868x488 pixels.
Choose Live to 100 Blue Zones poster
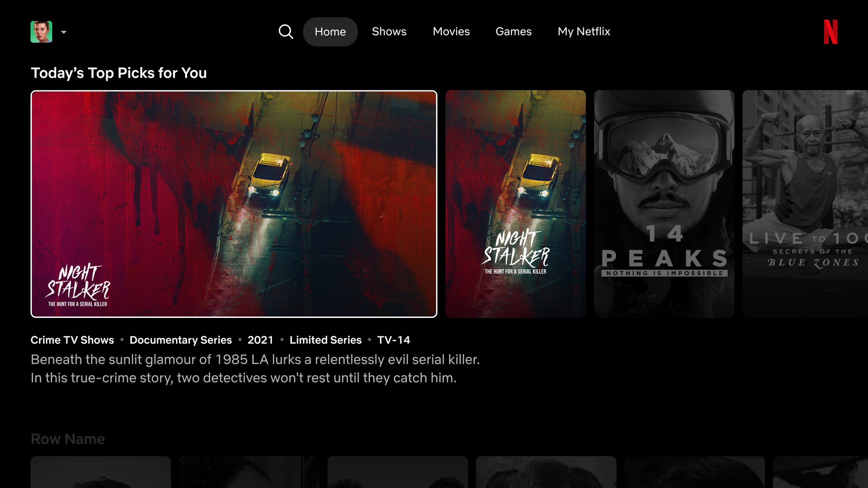tap(805, 204)
